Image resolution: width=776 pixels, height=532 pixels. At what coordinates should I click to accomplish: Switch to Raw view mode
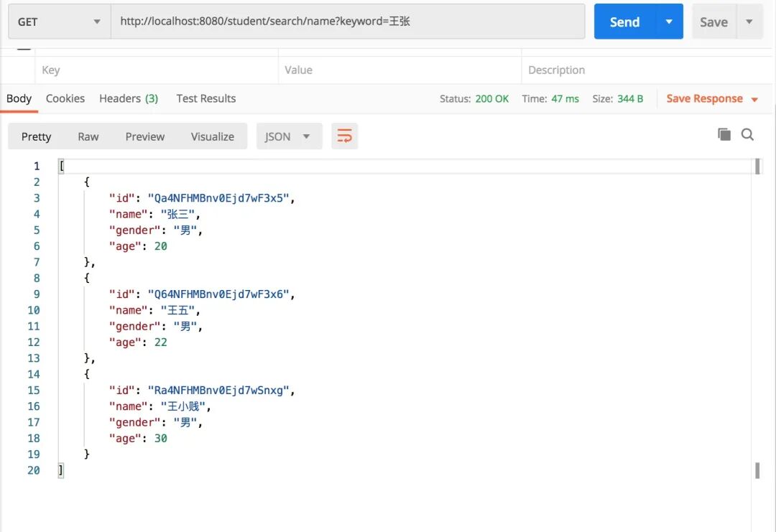(x=88, y=136)
